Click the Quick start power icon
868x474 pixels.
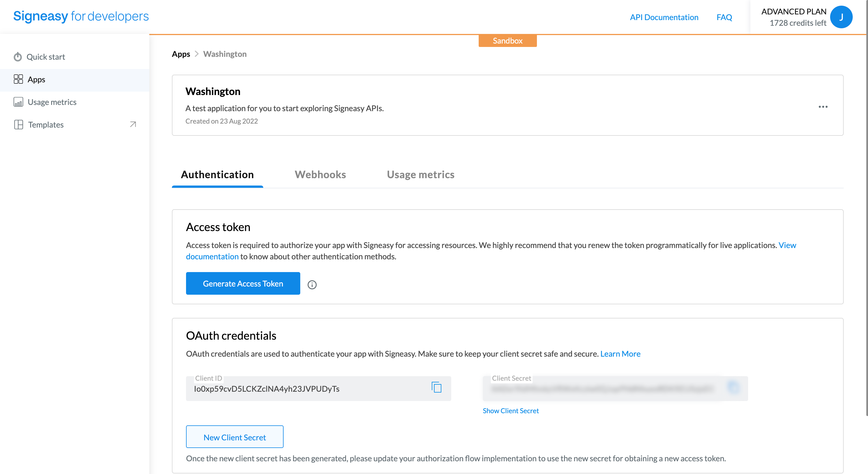coord(18,57)
